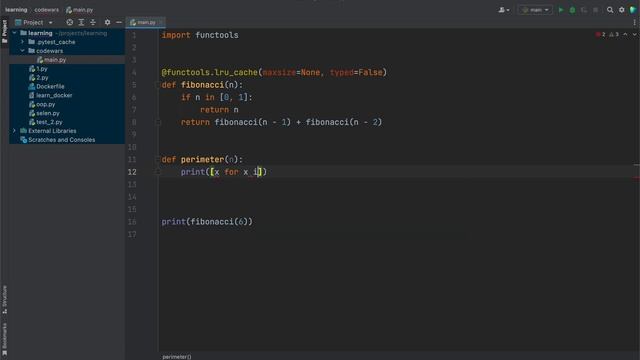
Task: Open the user account dropdown icon
Action: point(504,10)
